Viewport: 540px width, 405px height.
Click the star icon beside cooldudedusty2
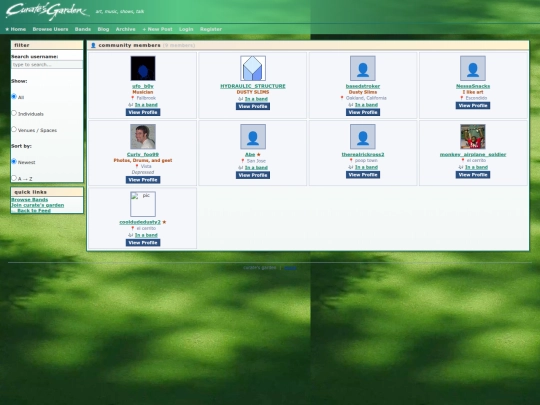164,222
